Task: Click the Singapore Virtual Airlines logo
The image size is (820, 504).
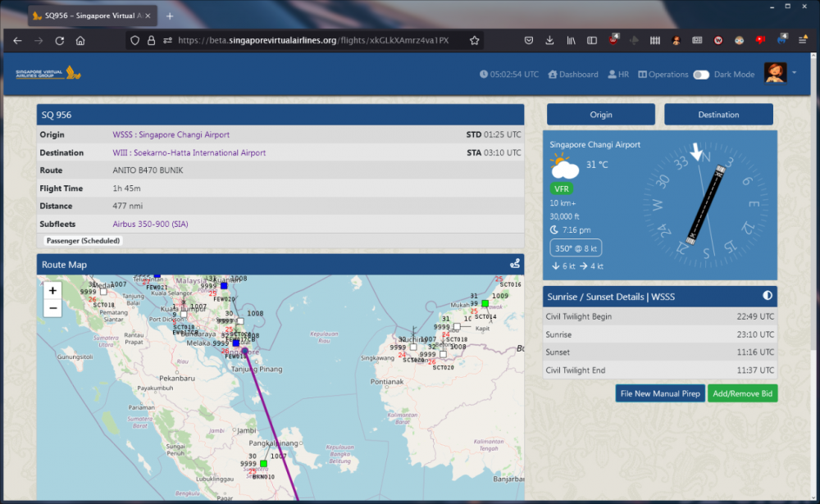Action: (48, 74)
